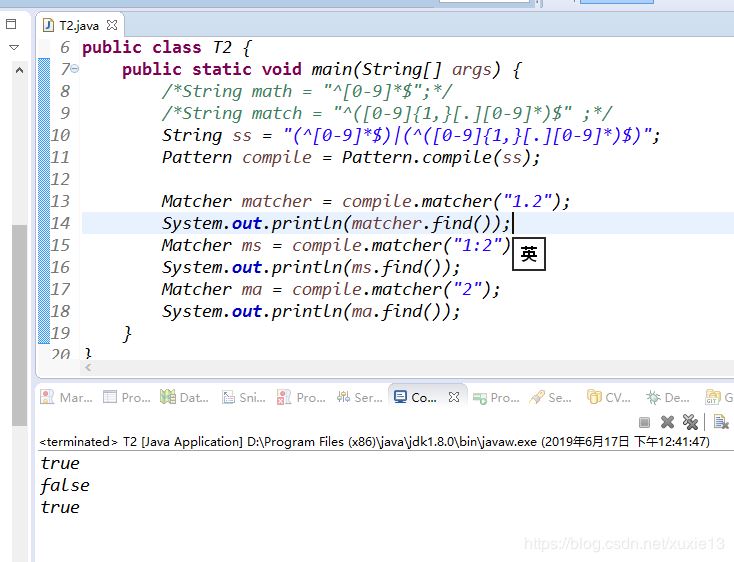The width and height of the screenshot is (734, 562).
Task: Close the T2.java editor tab
Action: coord(112,25)
